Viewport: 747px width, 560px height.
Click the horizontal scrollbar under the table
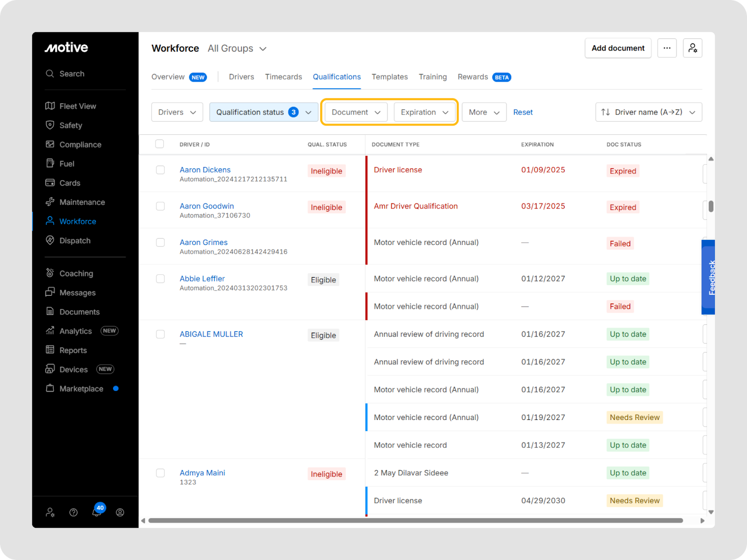(x=416, y=520)
